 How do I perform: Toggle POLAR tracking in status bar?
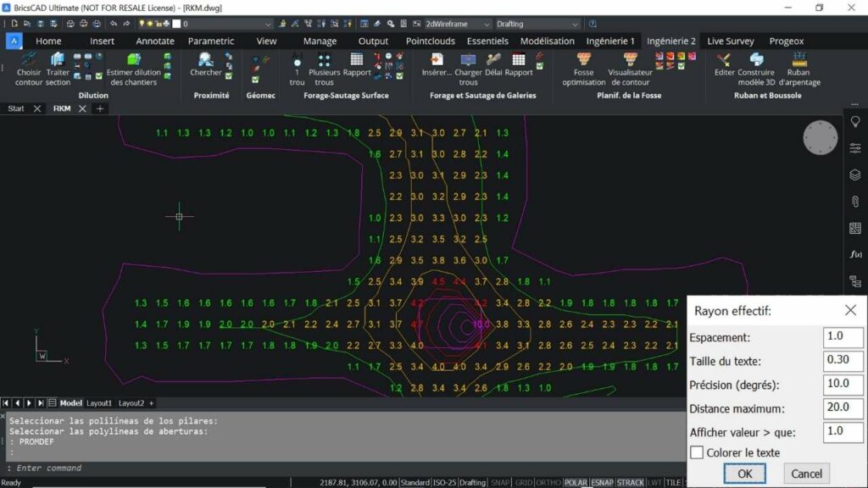pyautogui.click(x=576, y=482)
